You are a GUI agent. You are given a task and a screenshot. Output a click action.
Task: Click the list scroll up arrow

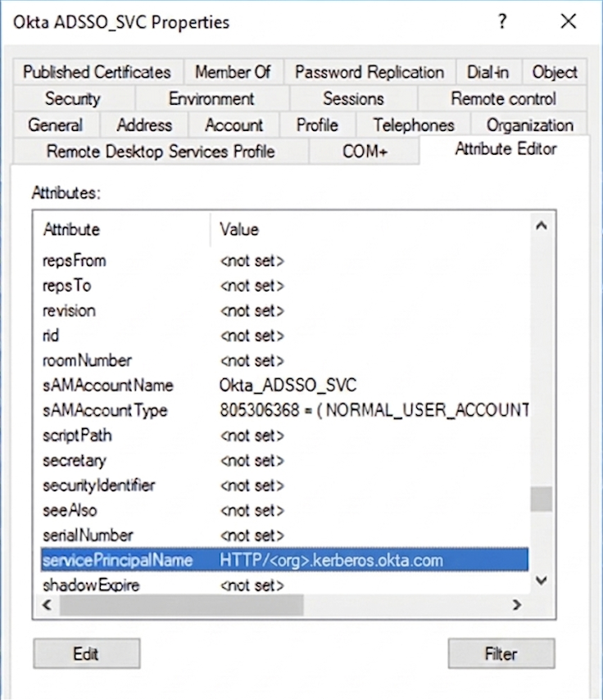[x=542, y=226]
